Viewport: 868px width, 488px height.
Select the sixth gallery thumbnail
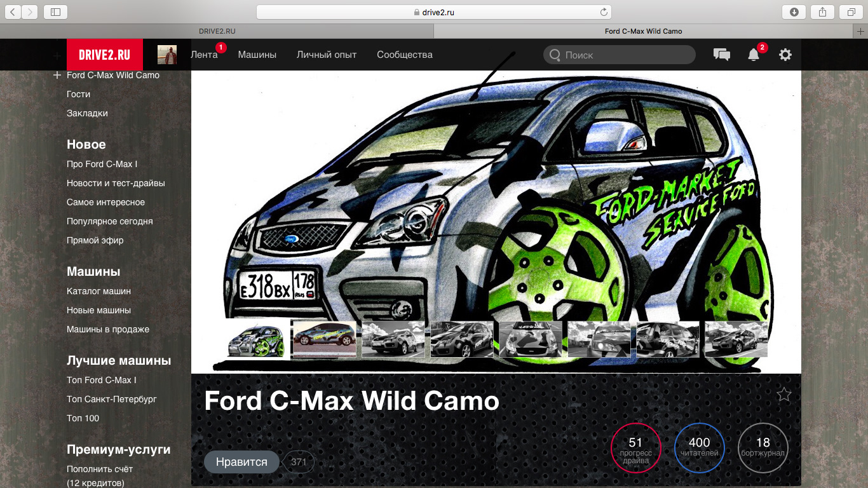pos(599,339)
